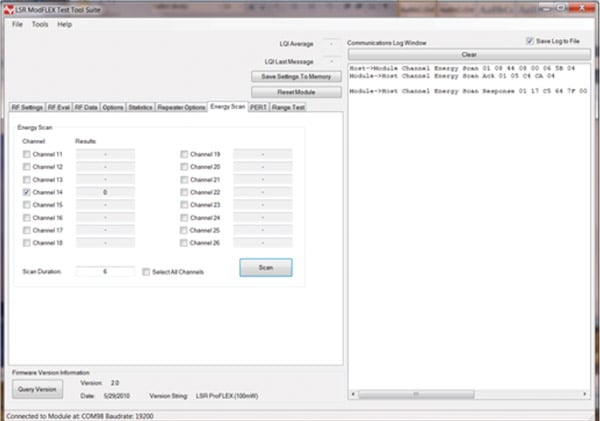
Task: Click the LSR ModFLEX app icon in title bar
Action: pos(8,9)
